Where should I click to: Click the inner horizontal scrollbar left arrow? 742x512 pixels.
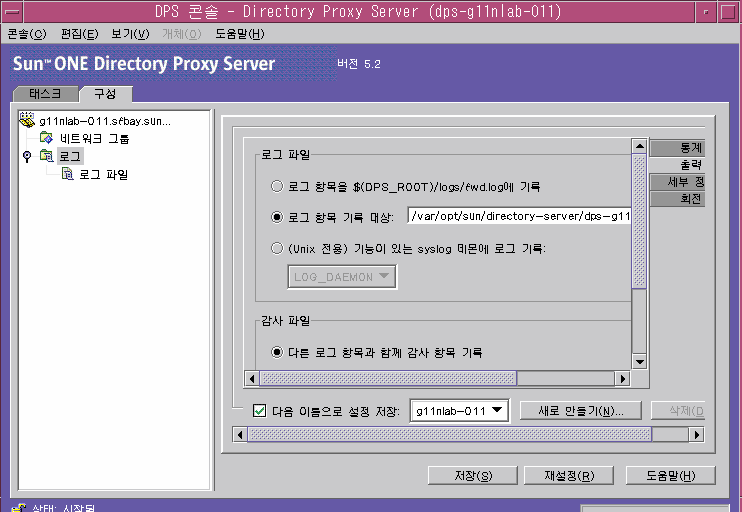coord(252,379)
